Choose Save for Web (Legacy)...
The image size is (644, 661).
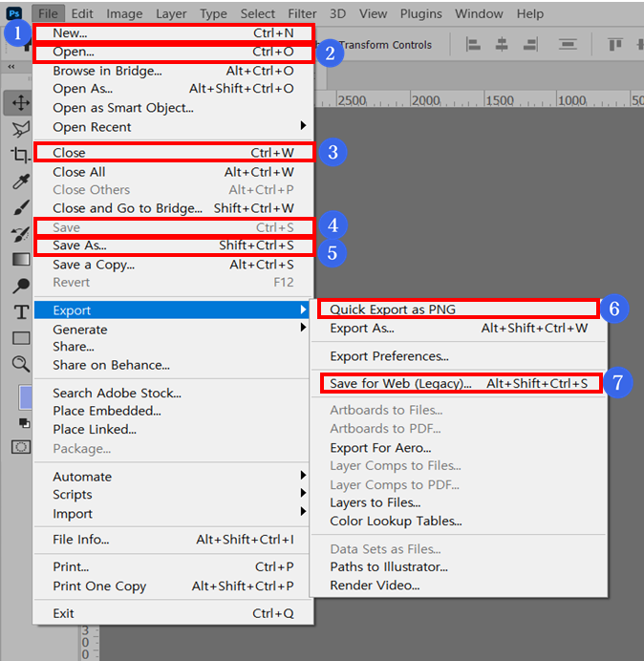461,383
